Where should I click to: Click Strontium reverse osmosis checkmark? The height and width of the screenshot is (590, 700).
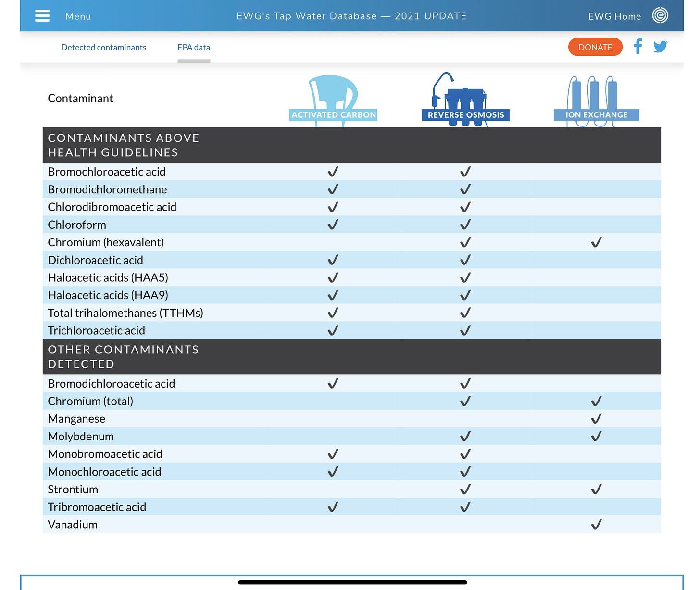coord(465,490)
